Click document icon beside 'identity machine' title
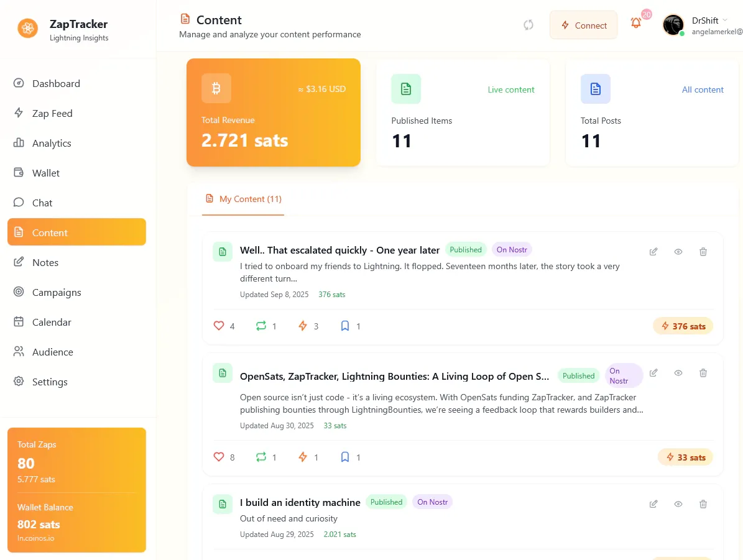 click(223, 505)
